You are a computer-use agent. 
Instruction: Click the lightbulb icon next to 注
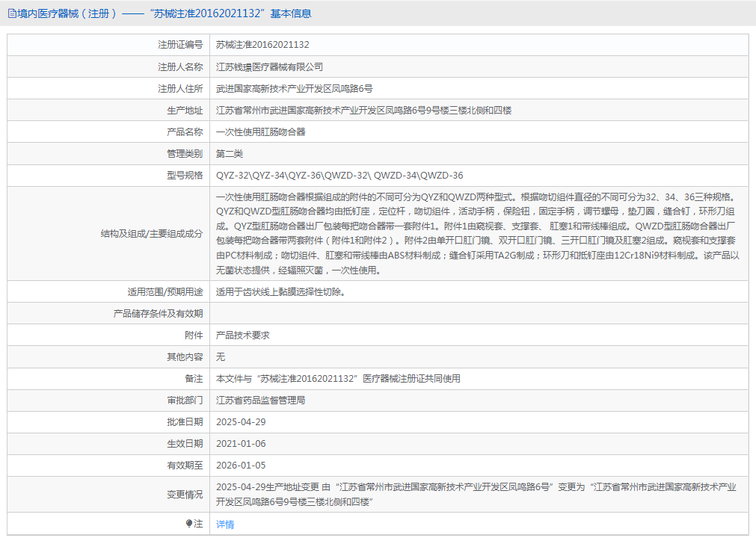click(189, 523)
